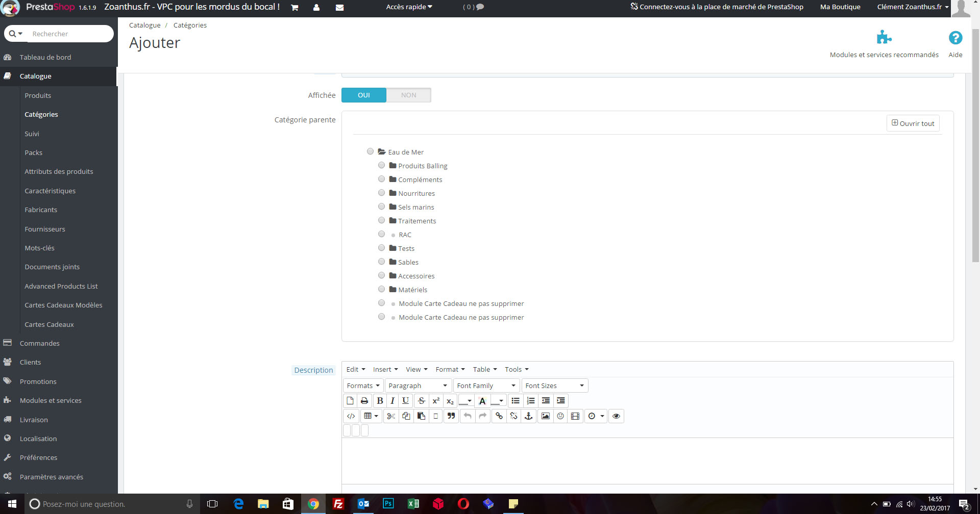Image resolution: width=980 pixels, height=514 pixels.
Task: Select Compléments radio button
Action: point(381,179)
